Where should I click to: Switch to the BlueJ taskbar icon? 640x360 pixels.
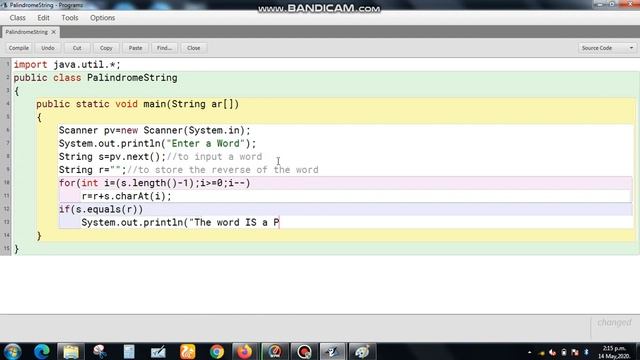click(333, 351)
